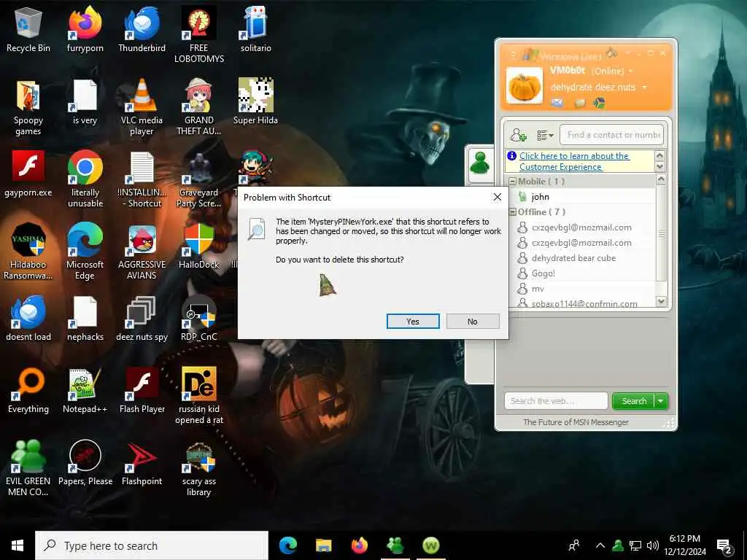Open File Explorer from the taskbar
Viewport: 747px width, 560px height.
coord(323,545)
